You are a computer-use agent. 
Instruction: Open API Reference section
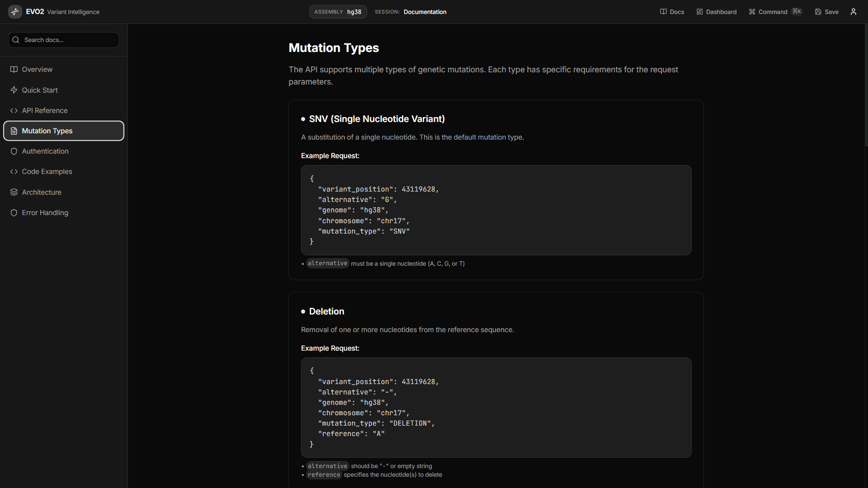point(64,111)
